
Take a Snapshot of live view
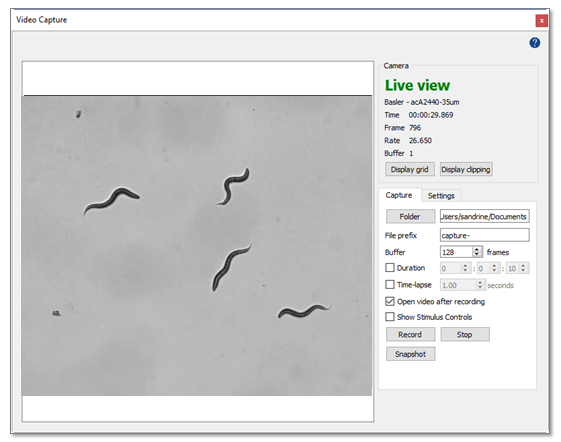(410, 354)
